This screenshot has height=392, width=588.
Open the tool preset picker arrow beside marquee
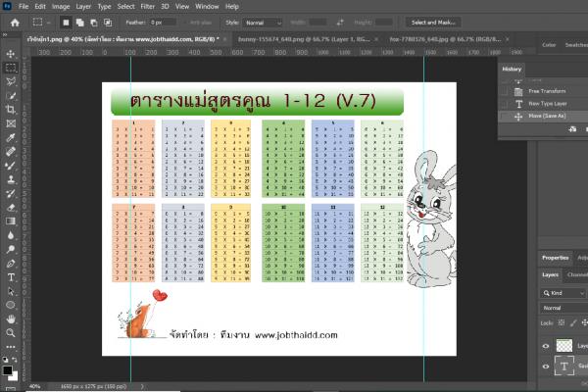pos(49,23)
